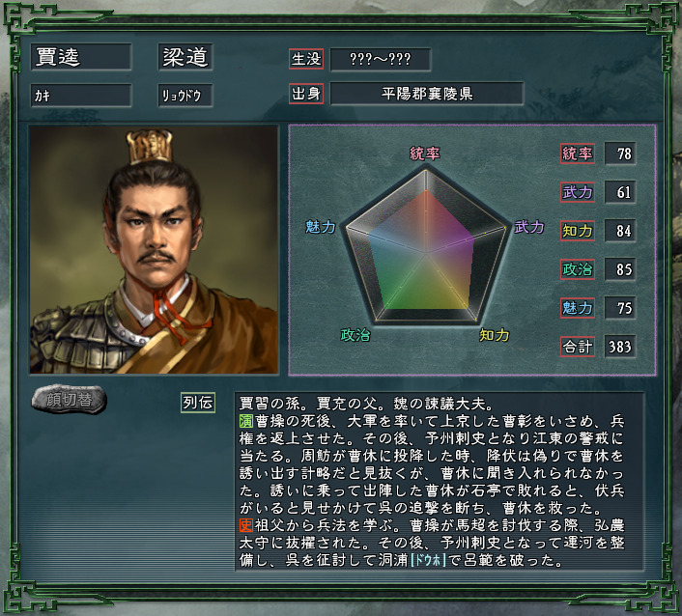Click the ???~??? lifespan field
The width and height of the screenshot is (682, 616).
(381, 59)
